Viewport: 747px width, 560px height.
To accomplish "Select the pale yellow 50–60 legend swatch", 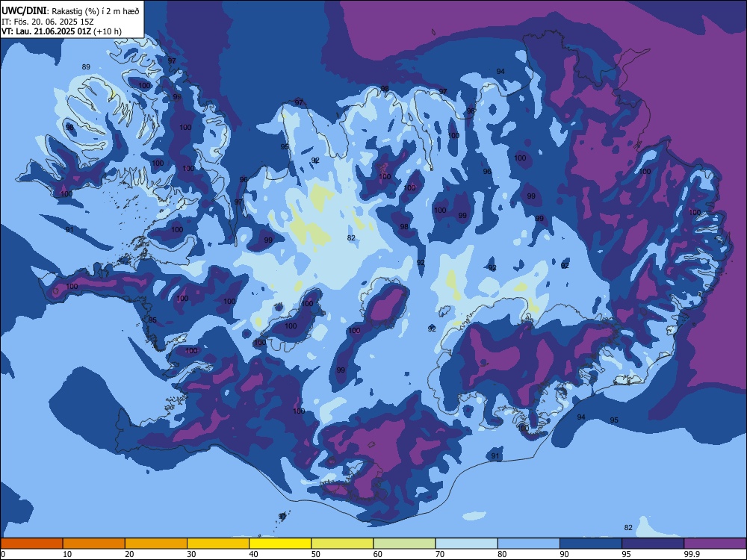I will [342, 544].
